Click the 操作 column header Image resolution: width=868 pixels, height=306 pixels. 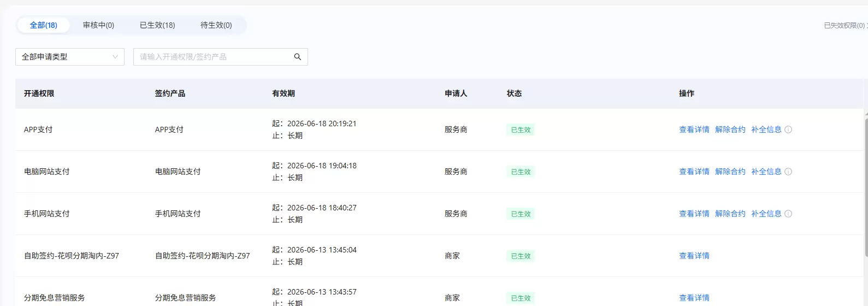pyautogui.click(x=687, y=93)
